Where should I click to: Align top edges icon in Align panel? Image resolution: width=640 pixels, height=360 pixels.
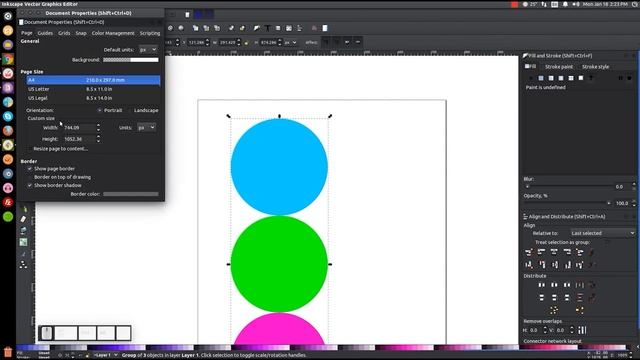542,265
